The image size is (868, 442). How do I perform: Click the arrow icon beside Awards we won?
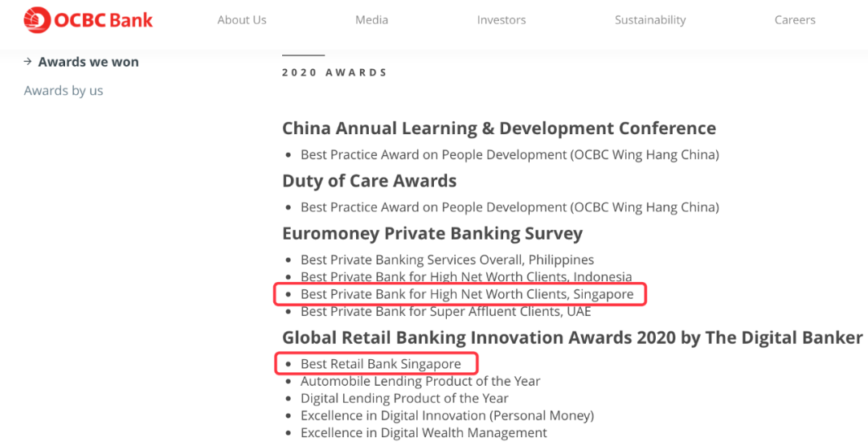(27, 62)
